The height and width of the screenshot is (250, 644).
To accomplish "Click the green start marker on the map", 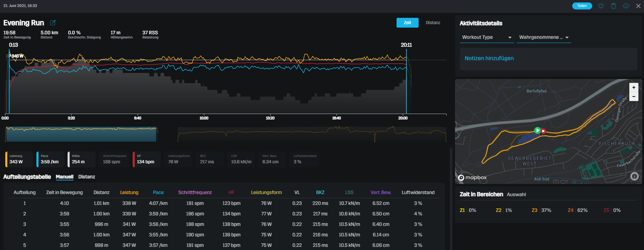I will [537, 130].
